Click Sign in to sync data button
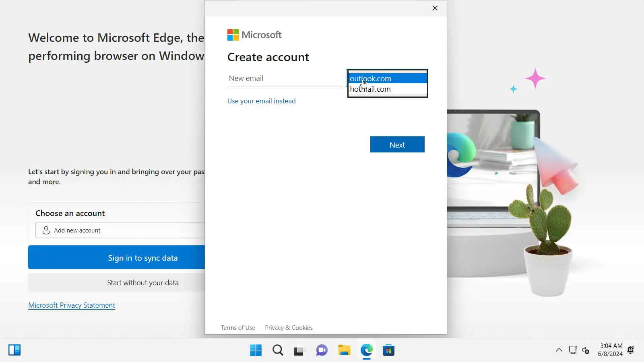The height and width of the screenshot is (362, 644). (x=117, y=257)
